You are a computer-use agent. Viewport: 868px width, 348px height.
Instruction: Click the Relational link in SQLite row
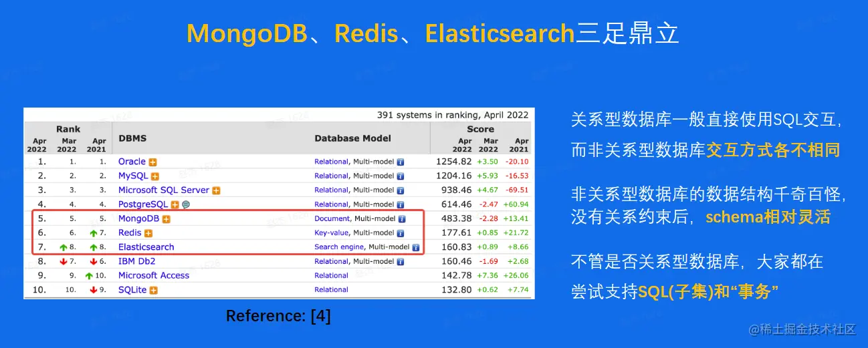tap(332, 290)
